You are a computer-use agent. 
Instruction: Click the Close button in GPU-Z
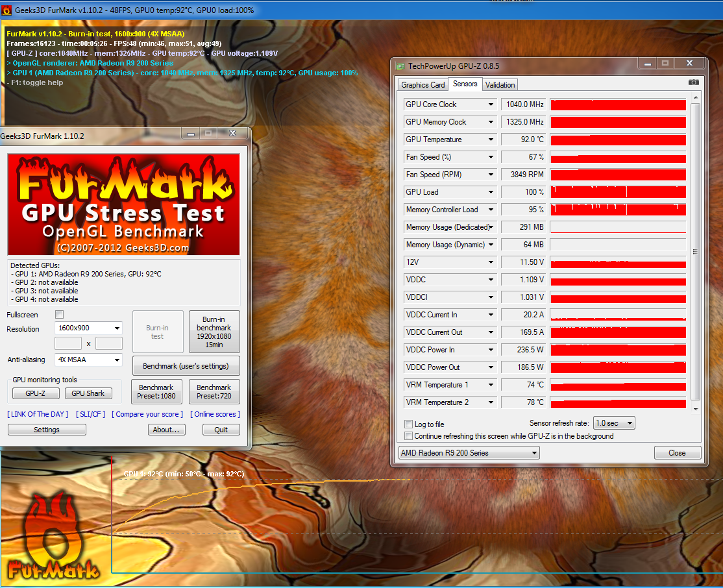678,453
